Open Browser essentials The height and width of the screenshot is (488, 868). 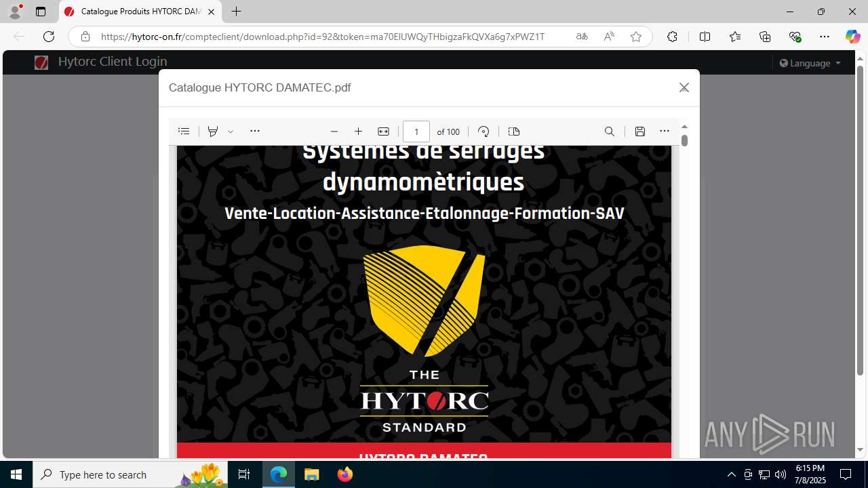pyautogui.click(x=795, y=37)
